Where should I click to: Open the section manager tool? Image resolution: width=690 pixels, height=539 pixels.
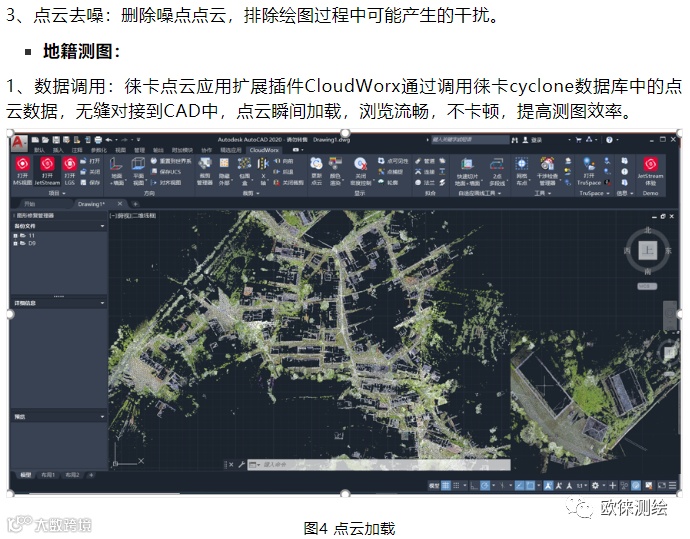point(205,170)
